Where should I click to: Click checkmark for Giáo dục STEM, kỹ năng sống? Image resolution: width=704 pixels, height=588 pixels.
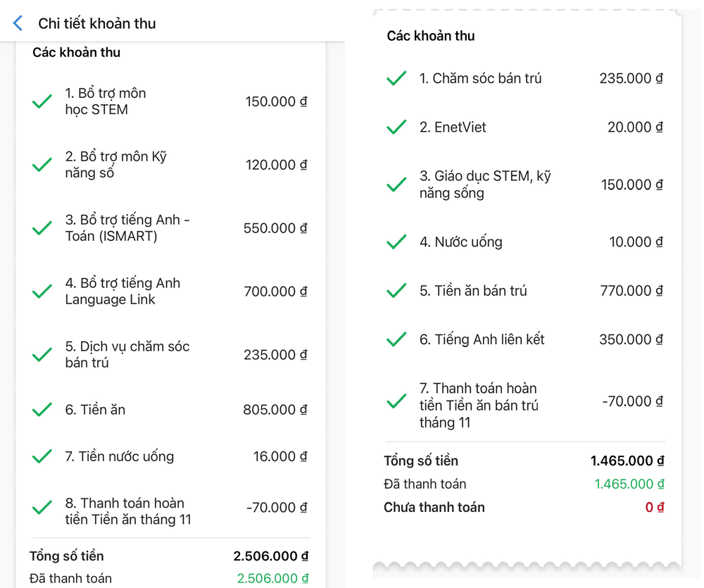pyautogui.click(x=396, y=184)
